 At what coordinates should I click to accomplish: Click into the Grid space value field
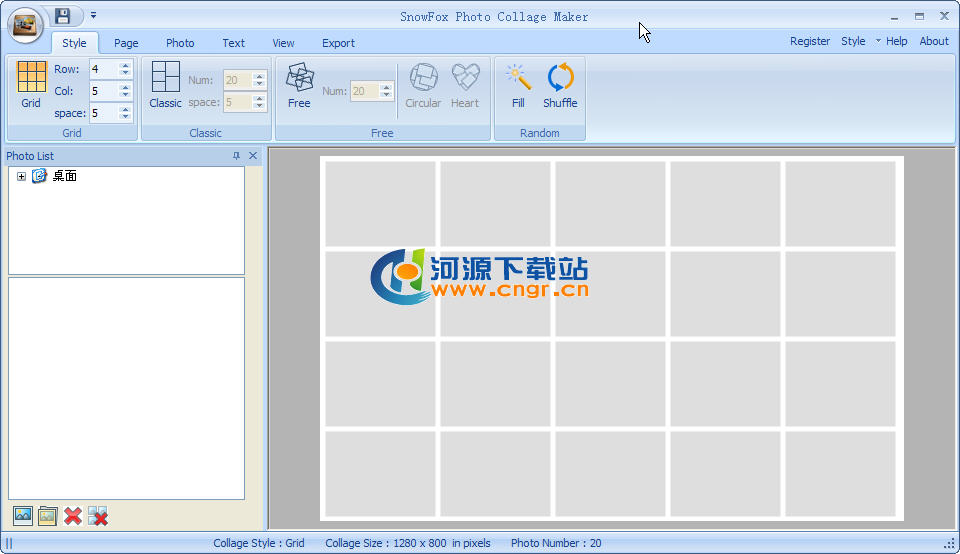103,113
